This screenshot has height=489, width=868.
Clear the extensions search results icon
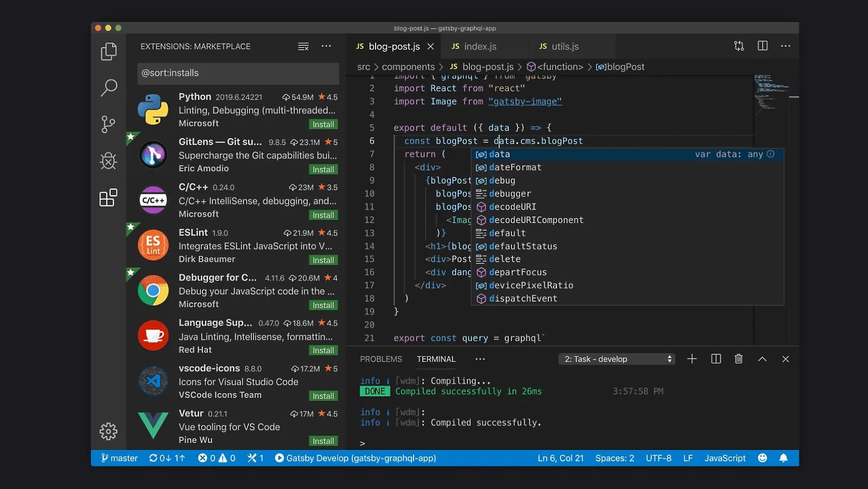pos(303,47)
